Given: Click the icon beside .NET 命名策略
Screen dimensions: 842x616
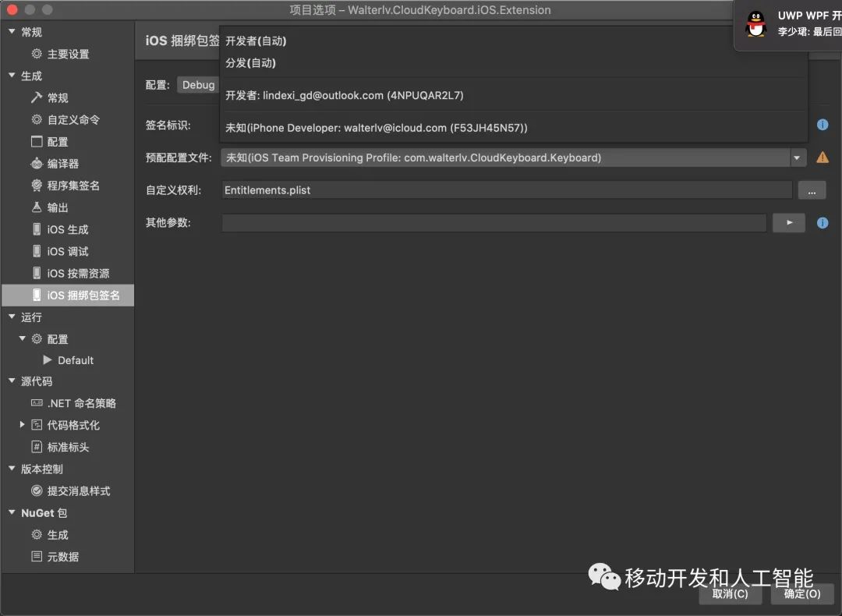Looking at the screenshot, I should [37, 403].
